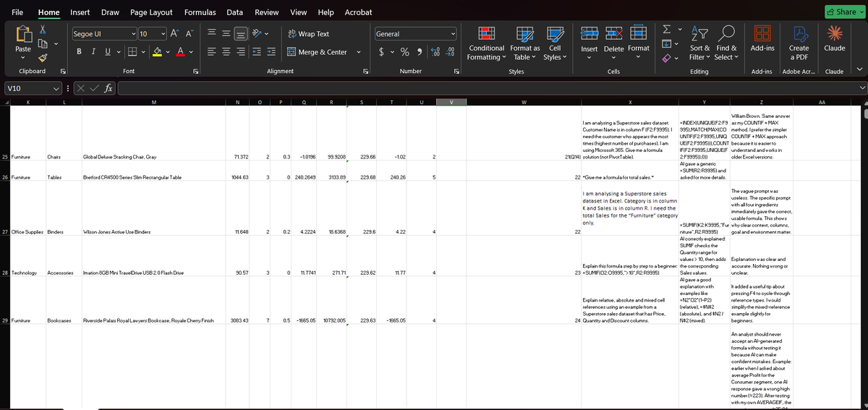The width and height of the screenshot is (868, 410).
Task: Apply the Comma Style format
Action: click(420, 51)
